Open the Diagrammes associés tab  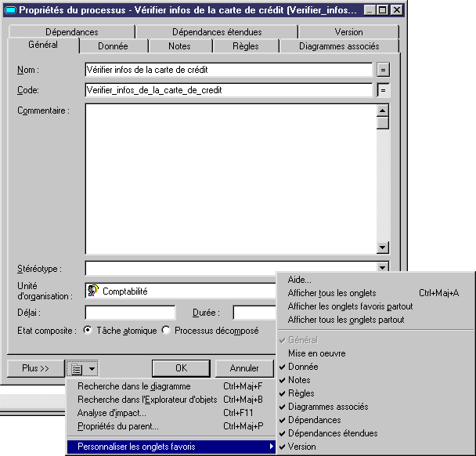click(x=339, y=46)
